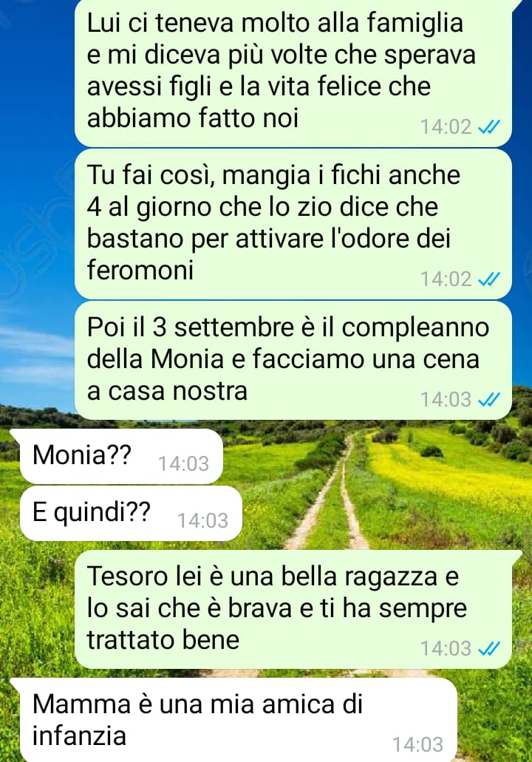Select the 'Monia??' received message

[x=121, y=456]
